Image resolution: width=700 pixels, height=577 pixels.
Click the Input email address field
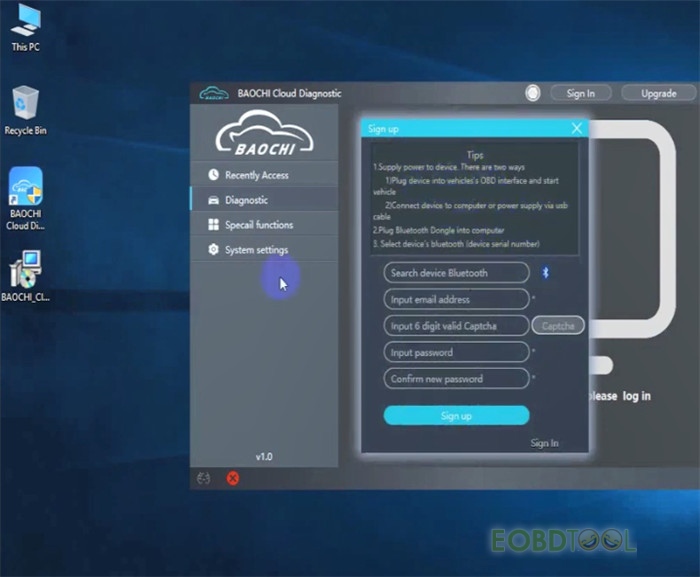[456, 299]
